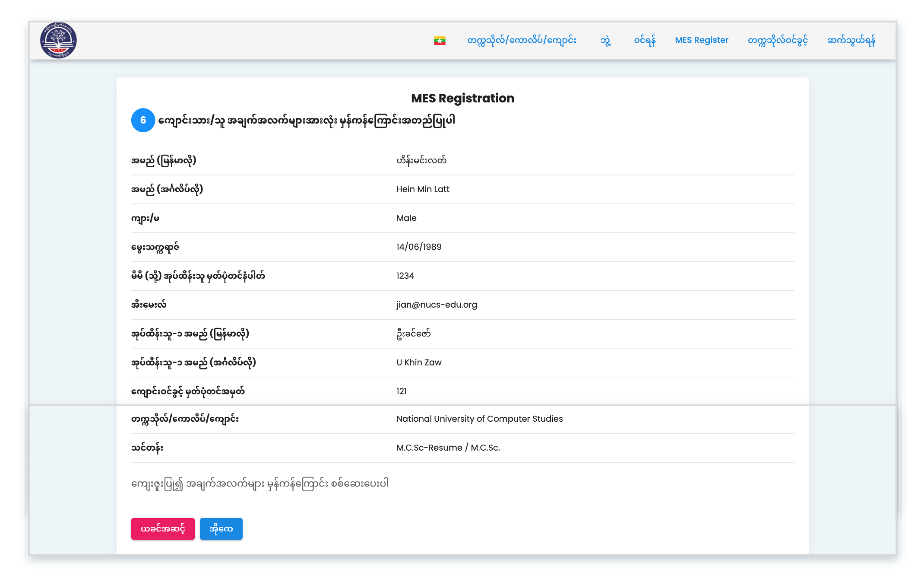
Task: Click the ကျောင်းဝင်ခွင့် မှတ်ပုံတင်အမှတ် label
Action: (x=188, y=391)
